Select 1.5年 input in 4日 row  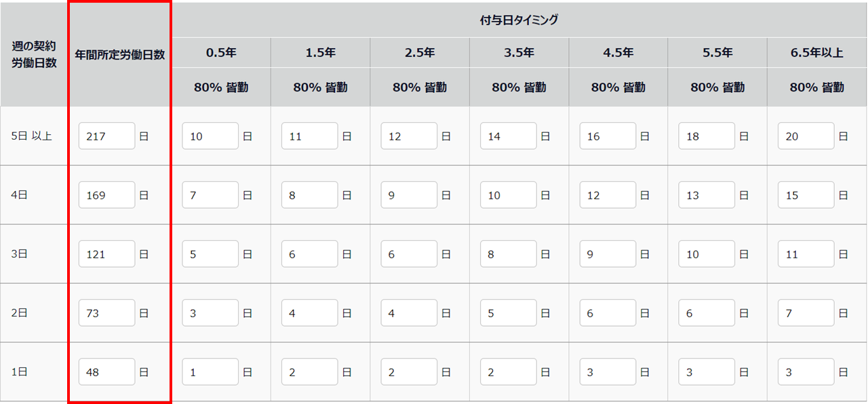[x=310, y=195]
